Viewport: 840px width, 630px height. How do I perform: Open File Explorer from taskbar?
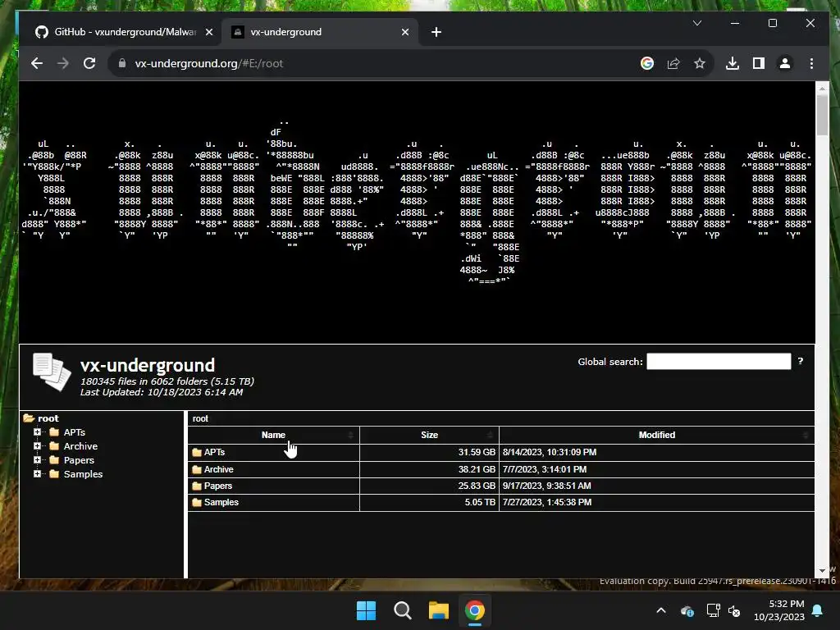tap(439, 610)
